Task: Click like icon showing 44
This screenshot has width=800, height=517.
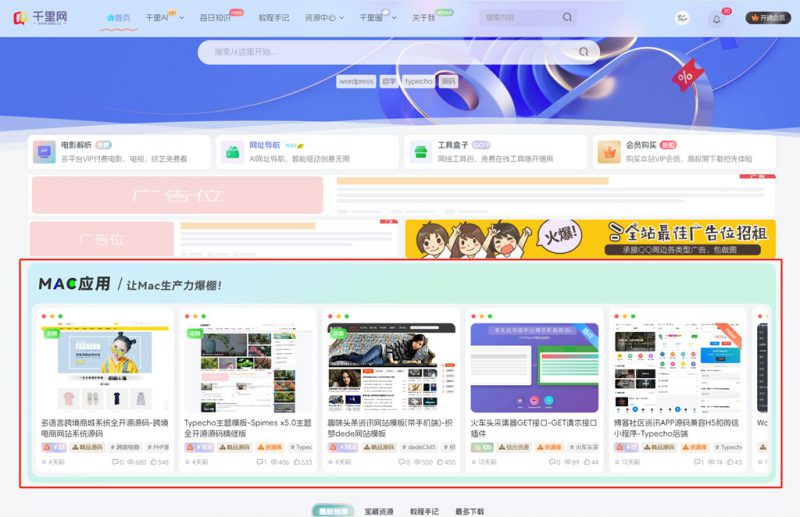Action: click(x=587, y=462)
